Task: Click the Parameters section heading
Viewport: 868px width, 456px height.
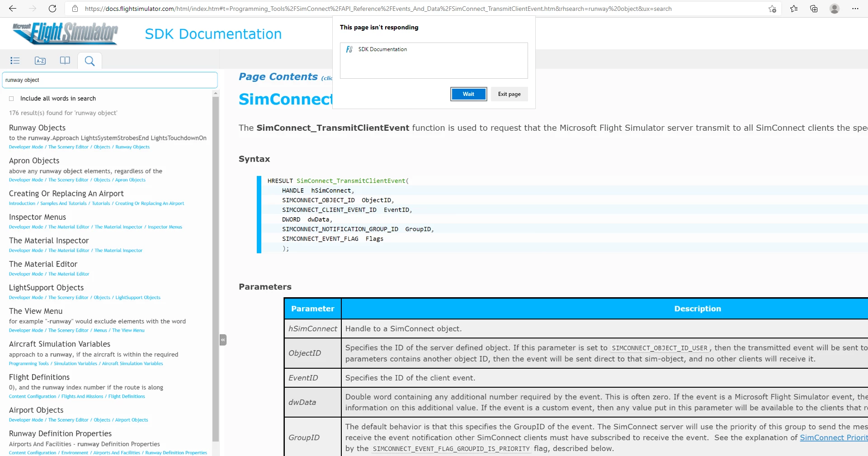Action: tap(265, 287)
